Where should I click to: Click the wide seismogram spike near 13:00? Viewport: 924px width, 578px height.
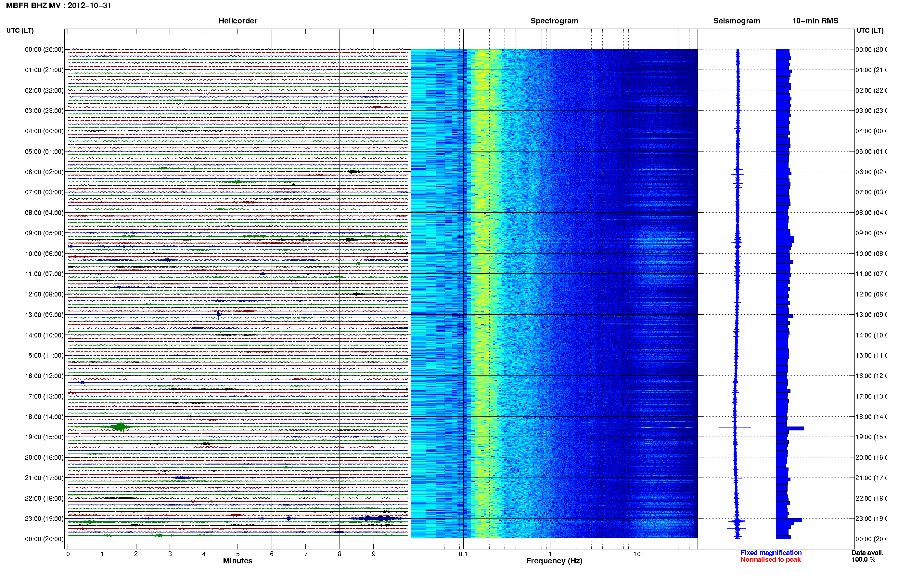point(736,316)
